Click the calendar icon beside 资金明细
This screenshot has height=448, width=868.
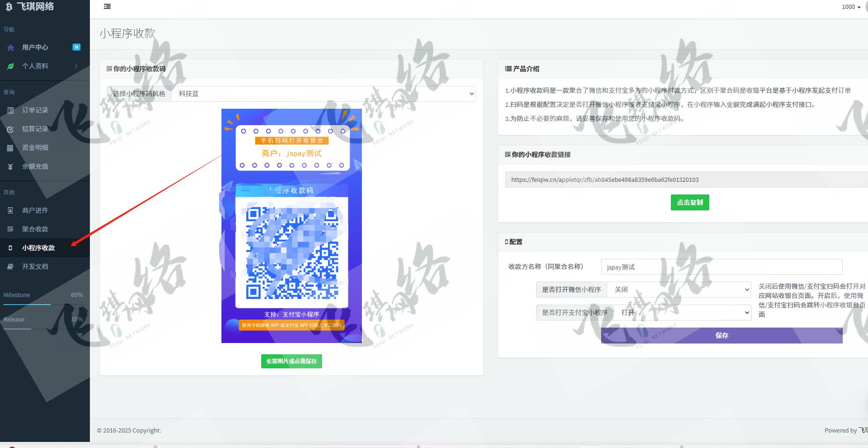point(10,148)
